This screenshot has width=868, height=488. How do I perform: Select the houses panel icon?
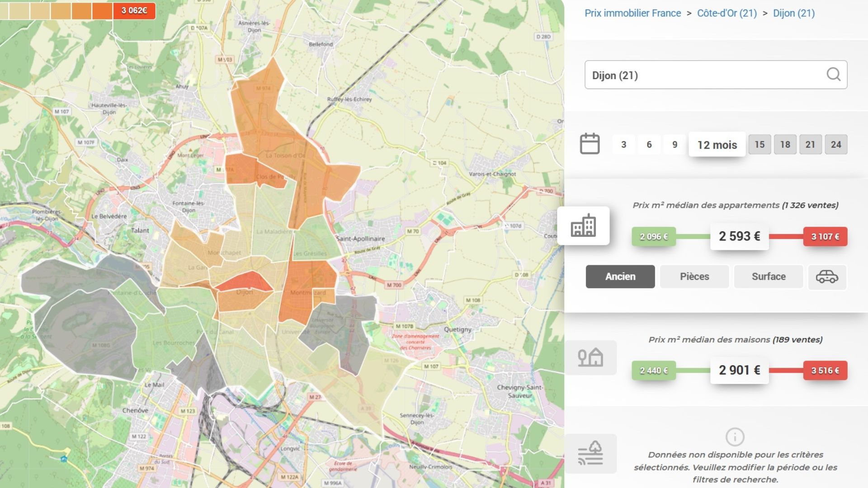click(590, 357)
